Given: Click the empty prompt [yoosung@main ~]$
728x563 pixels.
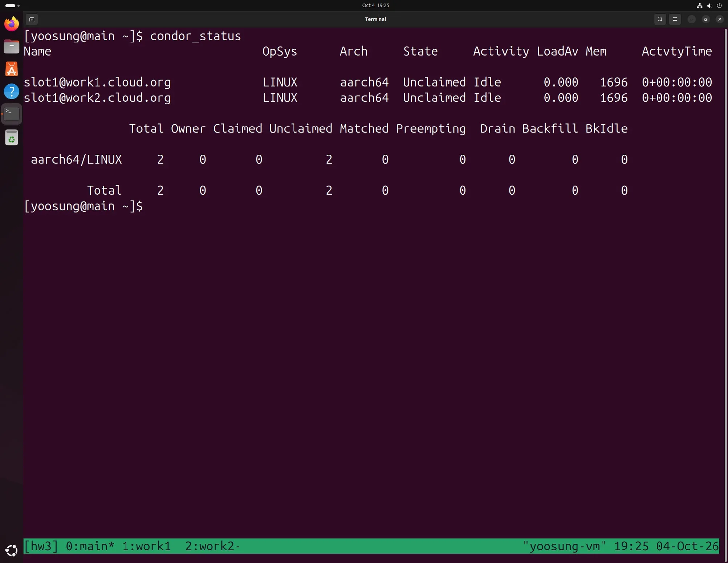Looking at the screenshot, I should pyautogui.click(x=84, y=206).
